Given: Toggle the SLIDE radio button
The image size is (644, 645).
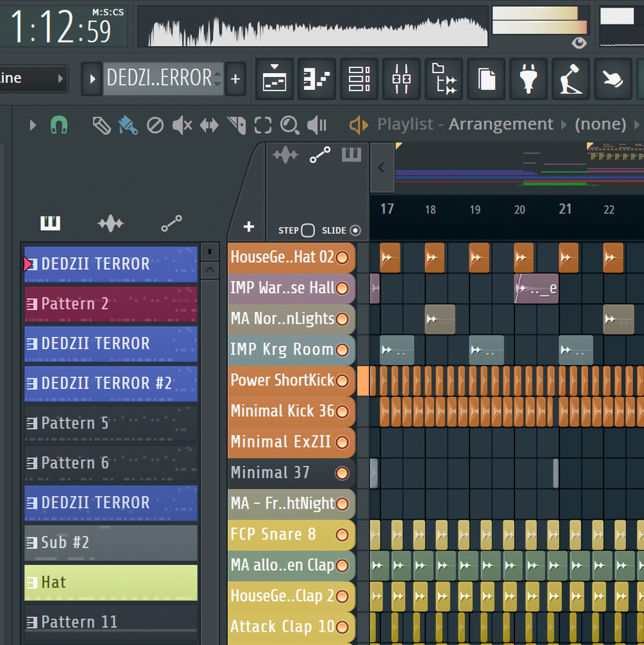Looking at the screenshot, I should 355,230.
